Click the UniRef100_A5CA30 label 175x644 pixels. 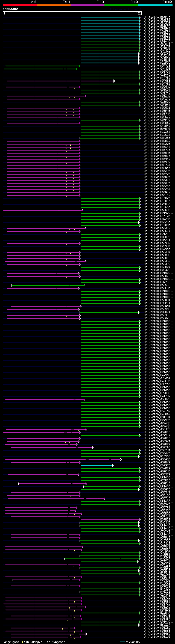coord(157,141)
